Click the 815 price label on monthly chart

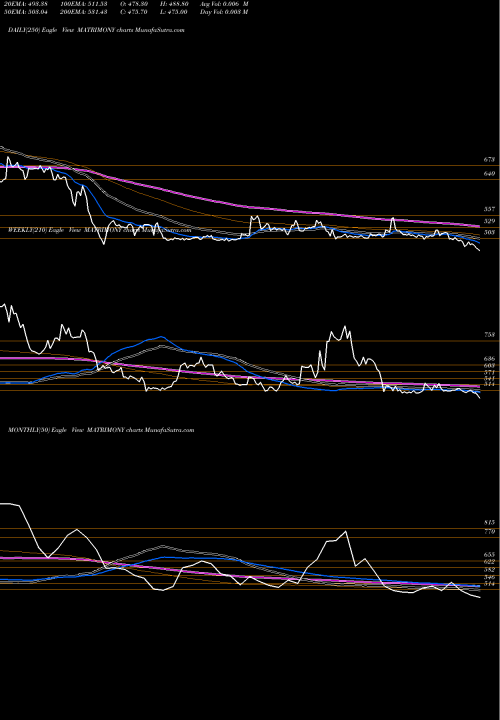(x=489, y=523)
